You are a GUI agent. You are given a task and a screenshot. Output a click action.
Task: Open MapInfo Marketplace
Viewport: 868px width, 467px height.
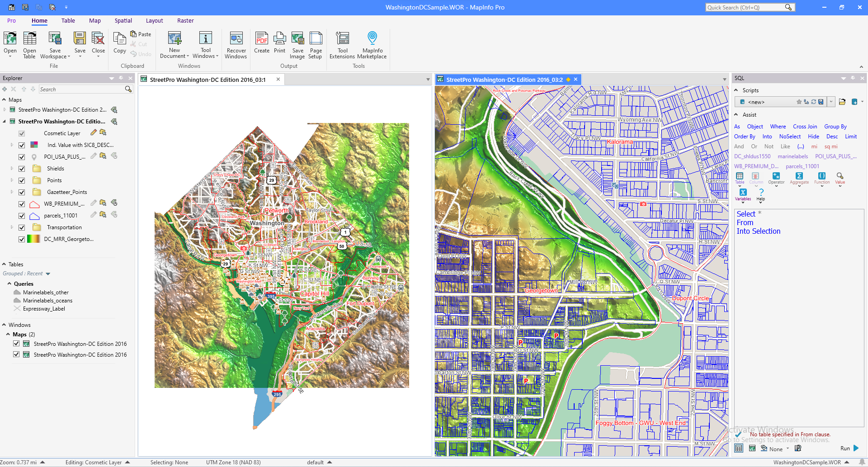[x=372, y=45]
